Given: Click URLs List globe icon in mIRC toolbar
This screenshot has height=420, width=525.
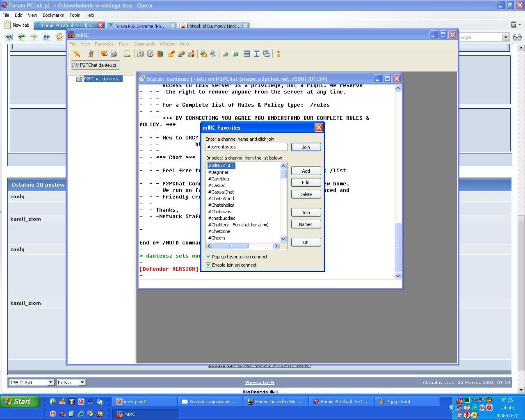Looking at the screenshot, I should coord(235,54).
